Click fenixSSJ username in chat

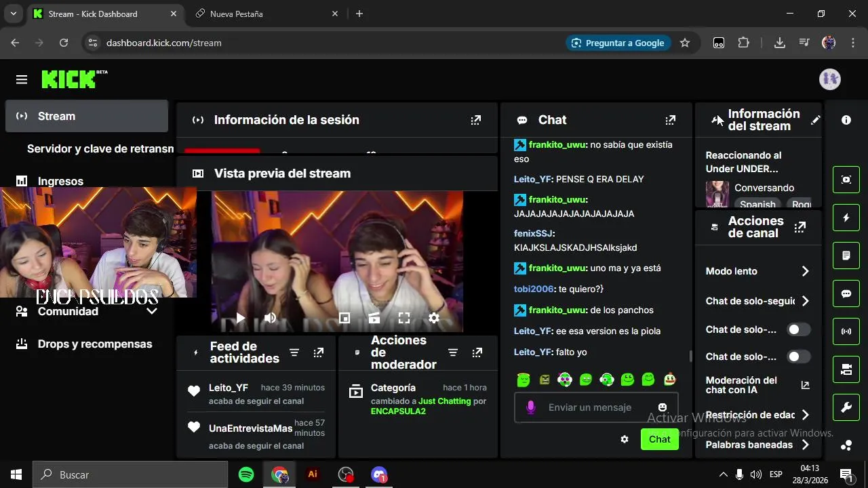coord(533,233)
